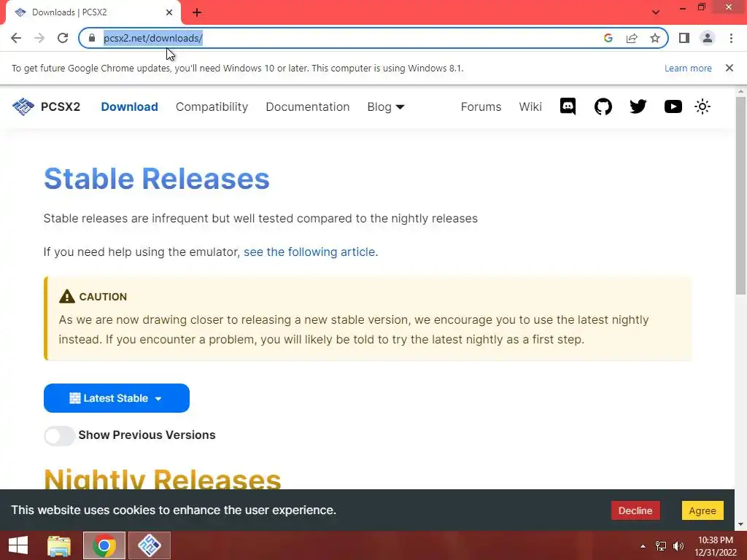The height and width of the screenshot is (560, 747).
Task: Open a new tab with plus button
Action: [x=197, y=12]
